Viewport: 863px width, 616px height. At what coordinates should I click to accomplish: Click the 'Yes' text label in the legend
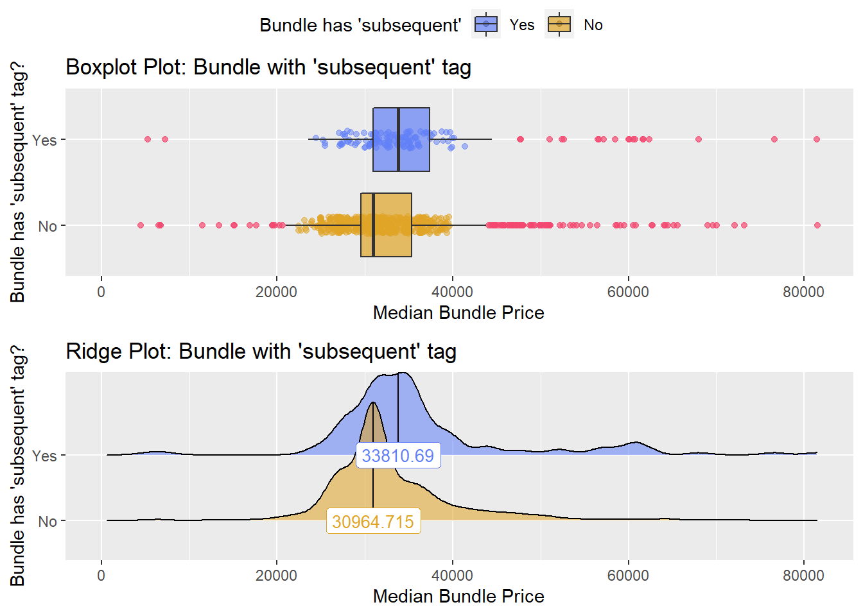(x=522, y=25)
